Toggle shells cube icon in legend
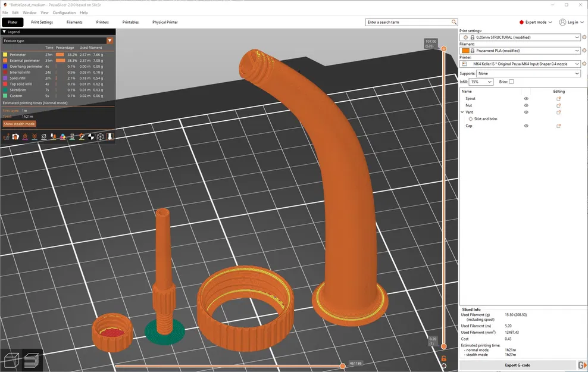The image size is (588, 372). (101, 137)
